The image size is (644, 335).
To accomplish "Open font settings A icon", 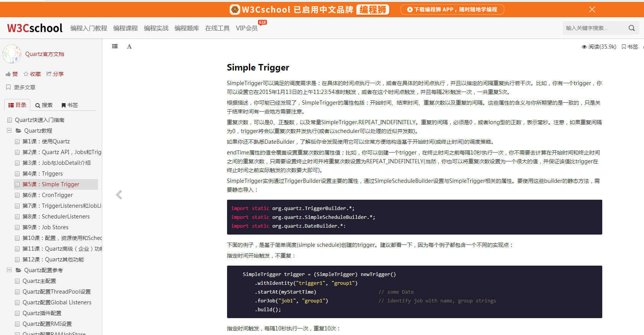I will point(129,46).
